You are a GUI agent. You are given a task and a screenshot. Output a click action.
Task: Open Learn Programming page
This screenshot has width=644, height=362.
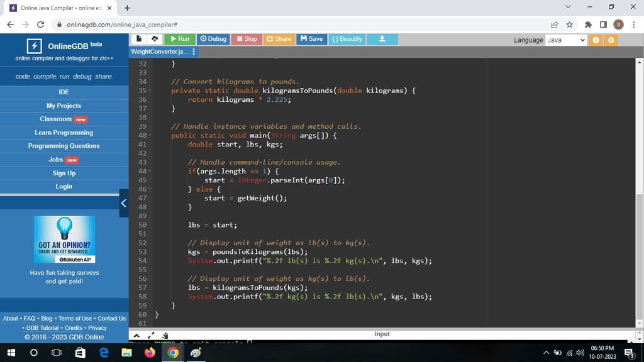click(64, 133)
